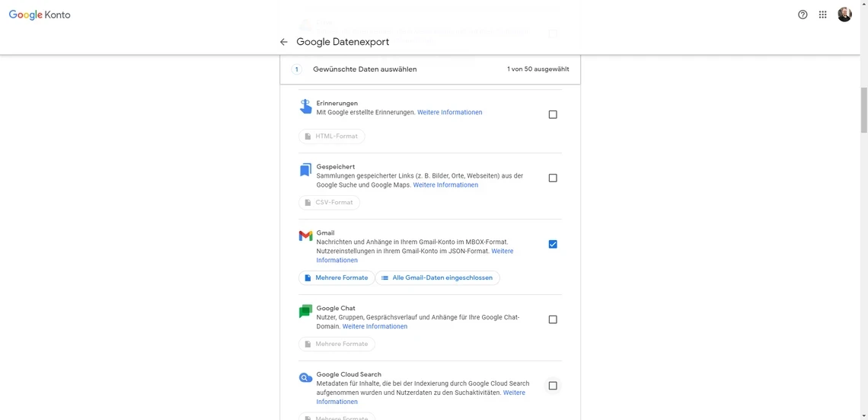The image size is (868, 420).
Task: Check the Google Cloud Search checkbox
Action: (x=553, y=386)
